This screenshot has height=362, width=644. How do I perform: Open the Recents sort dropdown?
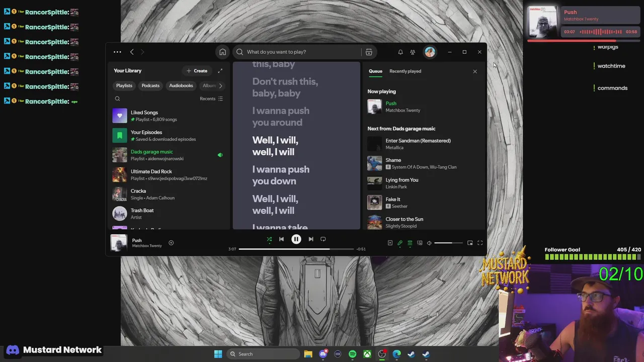tap(211, 99)
